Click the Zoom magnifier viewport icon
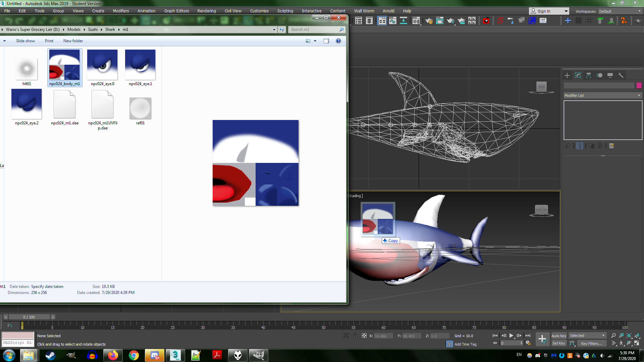The width and height of the screenshot is (644, 362). point(613,336)
